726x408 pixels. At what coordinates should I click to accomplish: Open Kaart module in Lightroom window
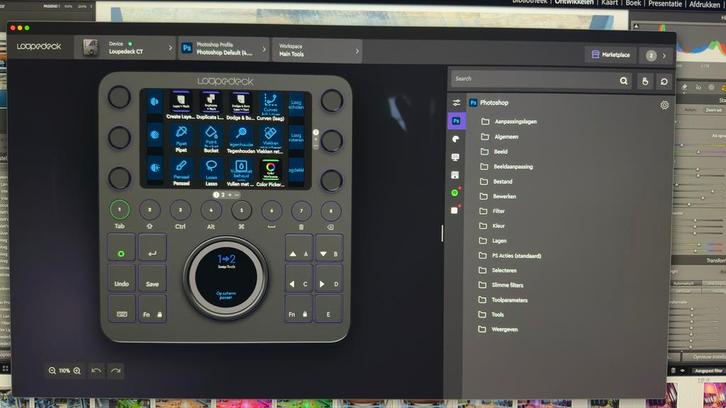(609, 3)
